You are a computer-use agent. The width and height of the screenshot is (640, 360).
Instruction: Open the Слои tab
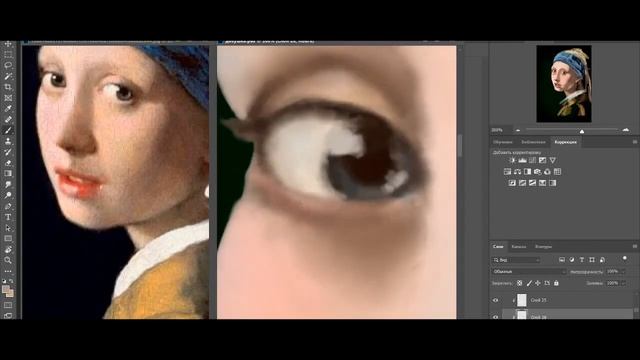point(498,247)
